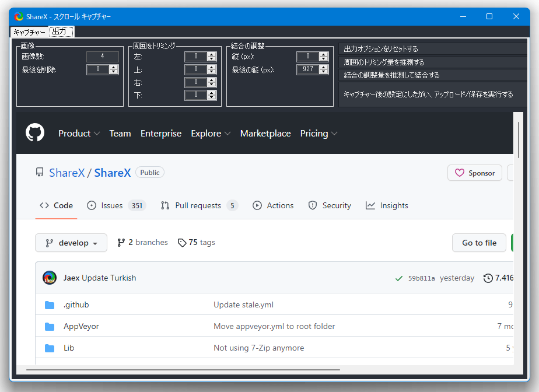
Task: Click the upload/save after capture button
Action: click(x=433, y=94)
